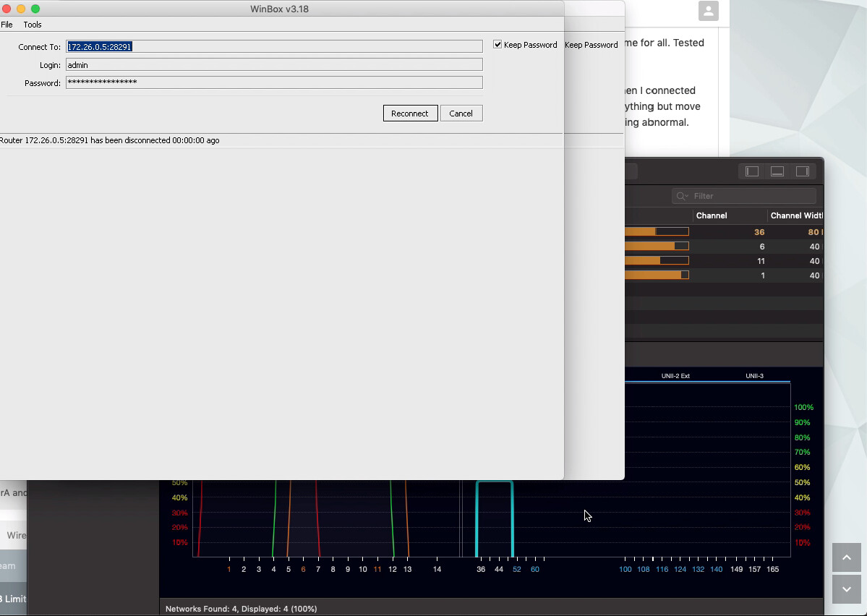Image resolution: width=867 pixels, height=616 pixels.
Task: Click the scroll up arrow button on webpage
Action: [847, 557]
